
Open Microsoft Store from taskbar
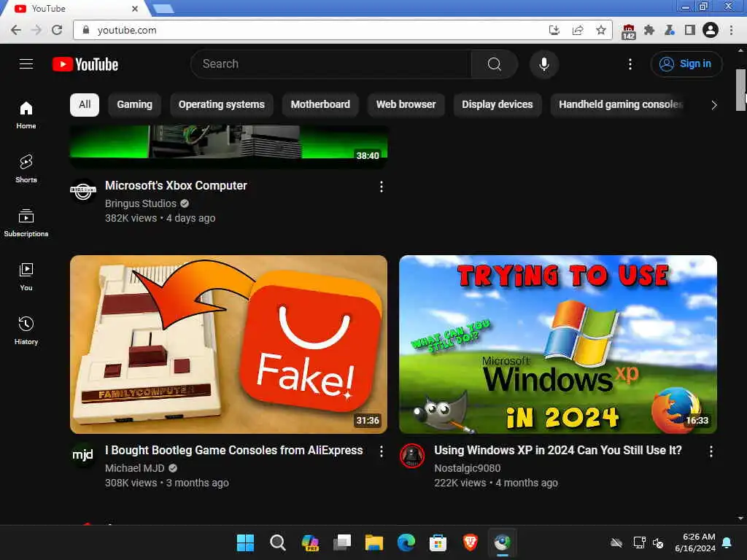coord(438,542)
